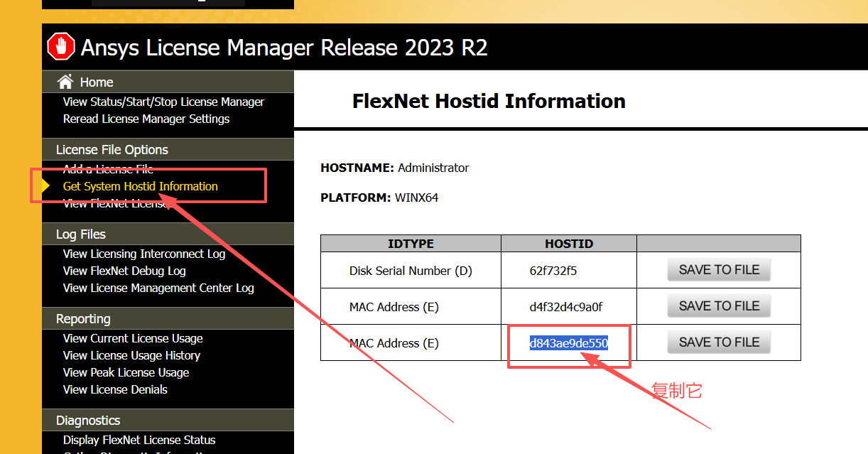Select Get System Hostid Information
Screen dimensions: 868x454
click(141, 186)
